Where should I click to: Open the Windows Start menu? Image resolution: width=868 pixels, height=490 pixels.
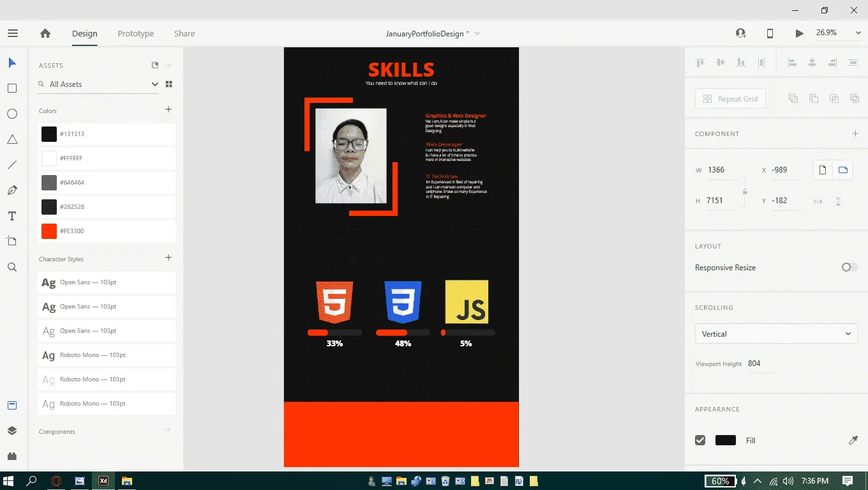tap(9, 480)
